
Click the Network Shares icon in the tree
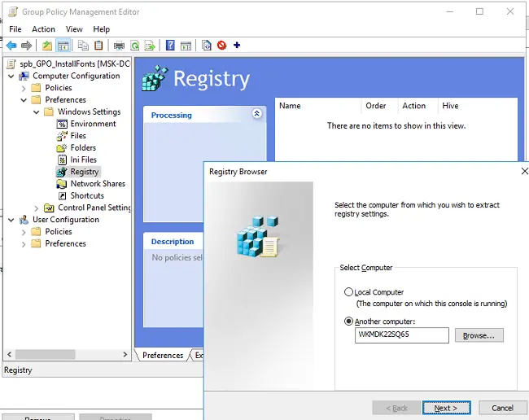tap(62, 184)
